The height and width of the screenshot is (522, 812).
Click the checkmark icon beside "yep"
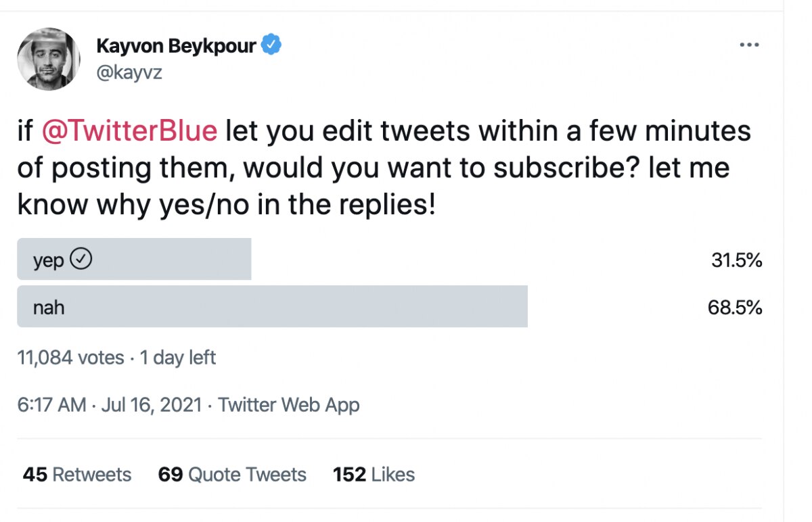pyautogui.click(x=81, y=260)
